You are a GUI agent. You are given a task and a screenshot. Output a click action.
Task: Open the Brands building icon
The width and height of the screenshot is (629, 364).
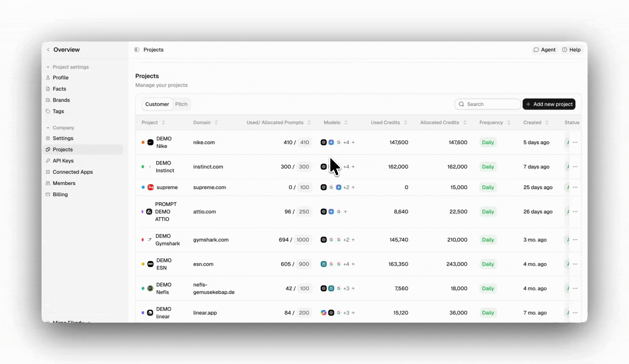point(48,100)
